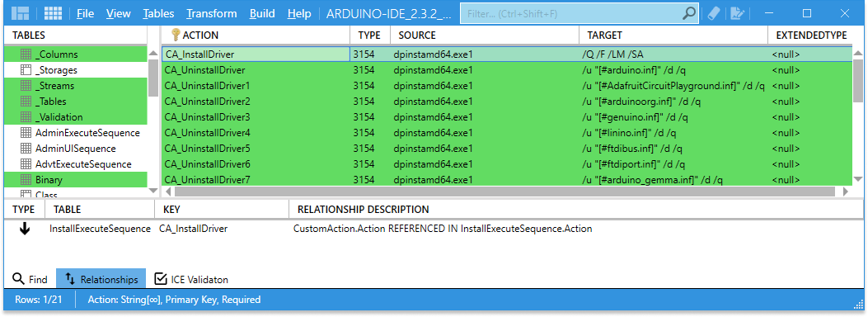
Task: Select the CA_InstallDriver action cell
Action: tap(256, 54)
